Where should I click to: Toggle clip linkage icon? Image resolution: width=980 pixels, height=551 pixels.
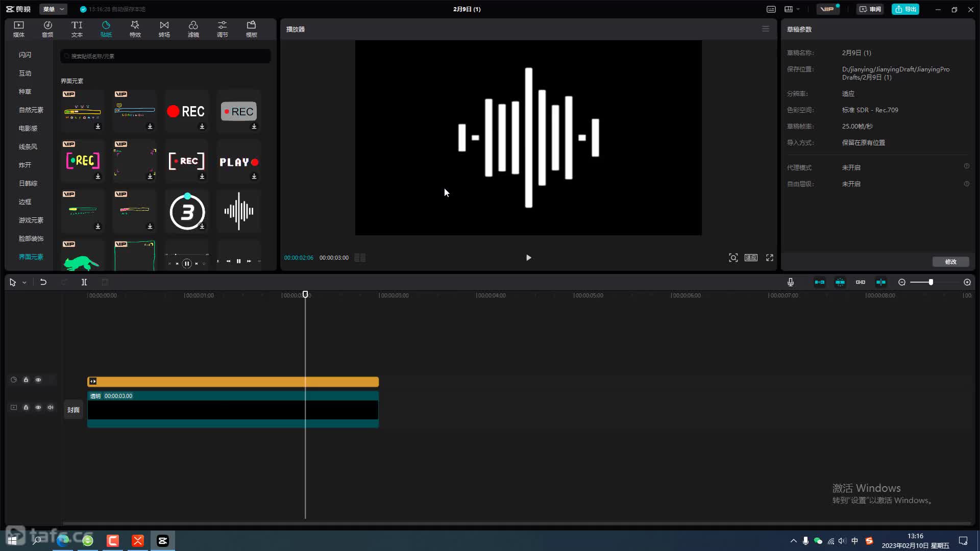[861, 282]
